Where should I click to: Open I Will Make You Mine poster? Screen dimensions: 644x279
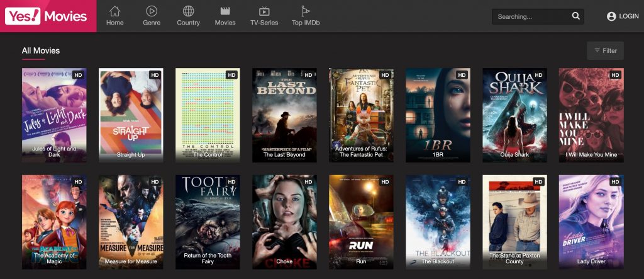click(591, 115)
